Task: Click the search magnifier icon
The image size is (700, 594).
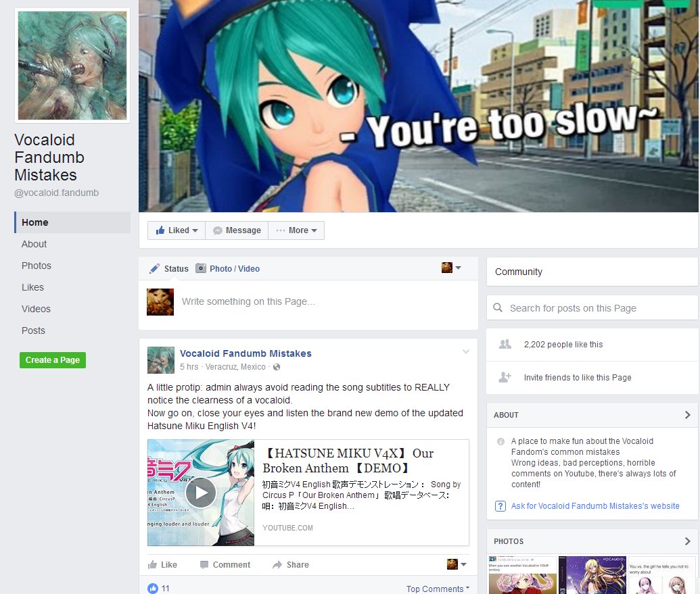Action: [x=498, y=307]
